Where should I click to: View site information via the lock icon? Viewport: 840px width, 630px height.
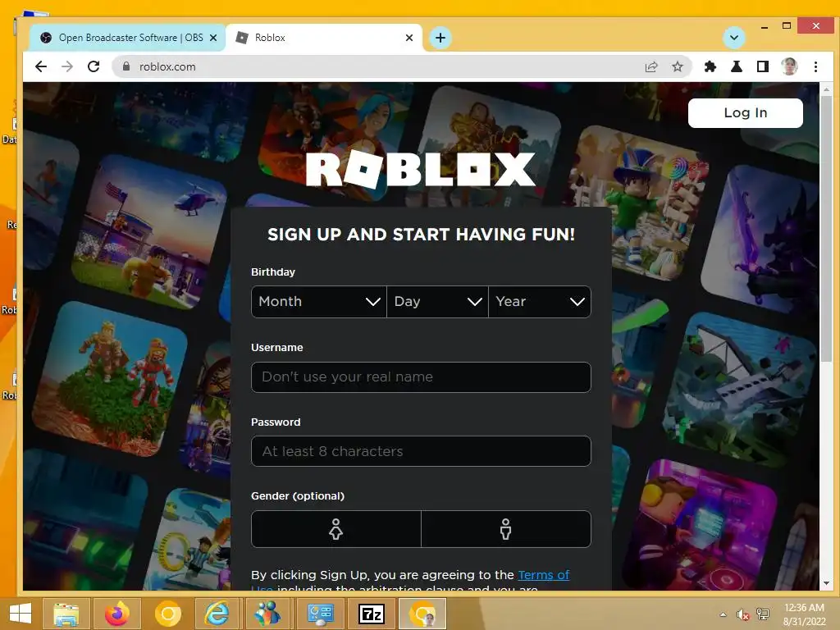(x=126, y=66)
